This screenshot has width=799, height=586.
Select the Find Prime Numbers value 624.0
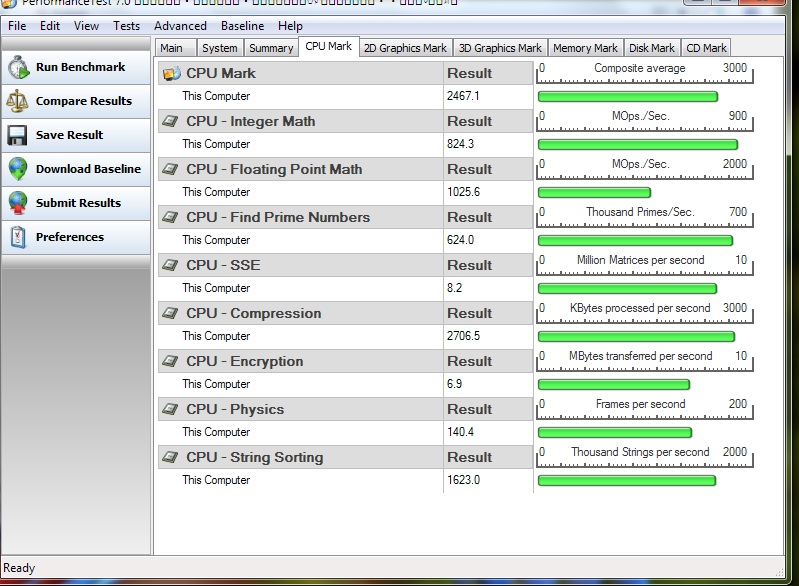(460, 239)
